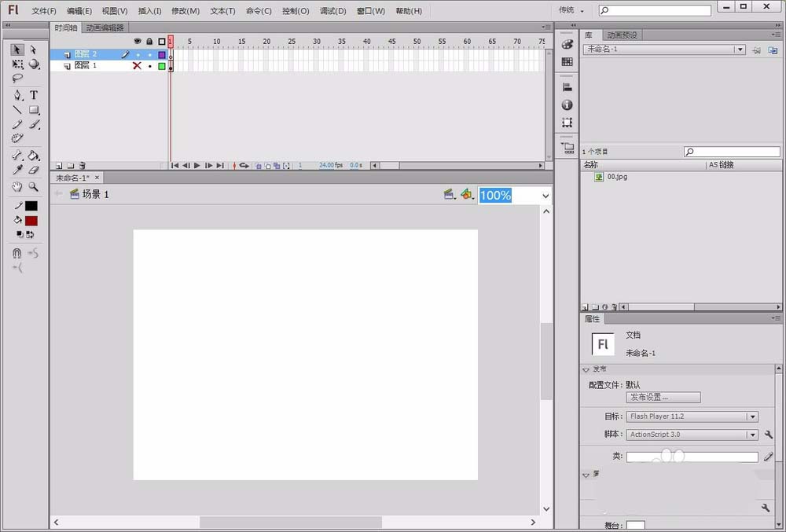The image size is (786, 532).
Task: Click the 场景 1 breadcrumb
Action: (x=90, y=194)
